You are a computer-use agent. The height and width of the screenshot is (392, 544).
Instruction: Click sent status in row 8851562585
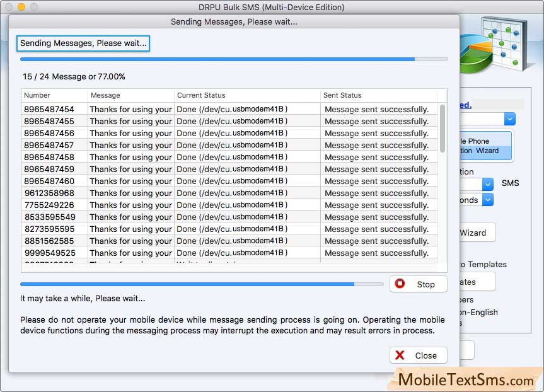coord(376,241)
